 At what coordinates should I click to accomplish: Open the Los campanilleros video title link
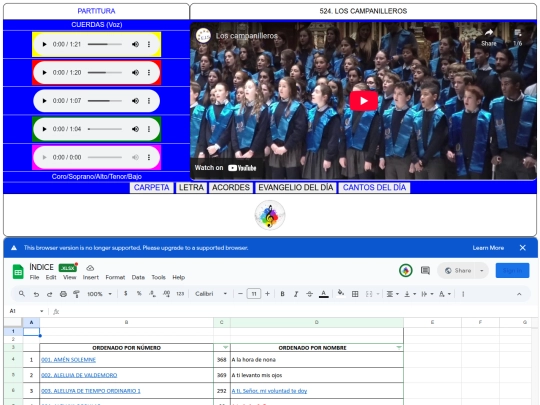(246, 36)
